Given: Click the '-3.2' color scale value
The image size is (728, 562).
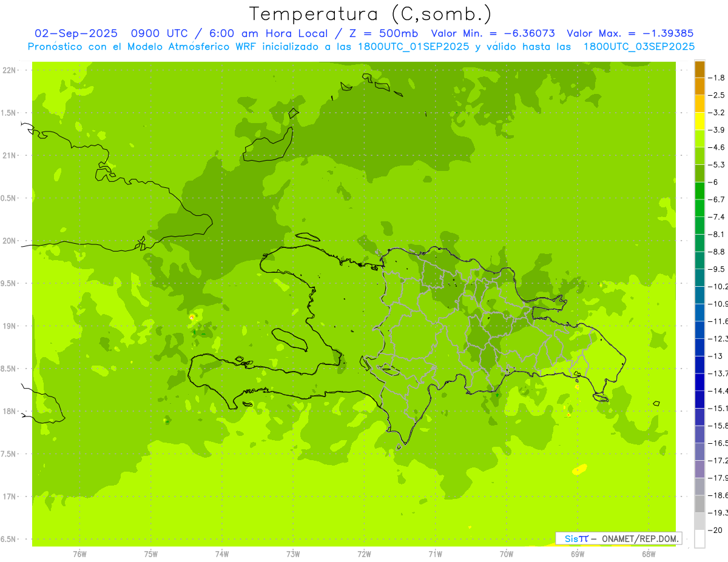Looking at the screenshot, I should point(716,113).
